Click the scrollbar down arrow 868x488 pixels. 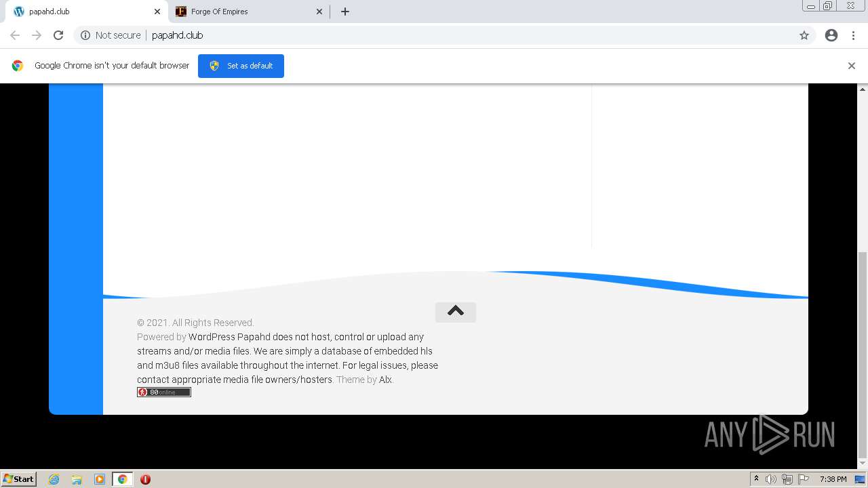point(863,464)
